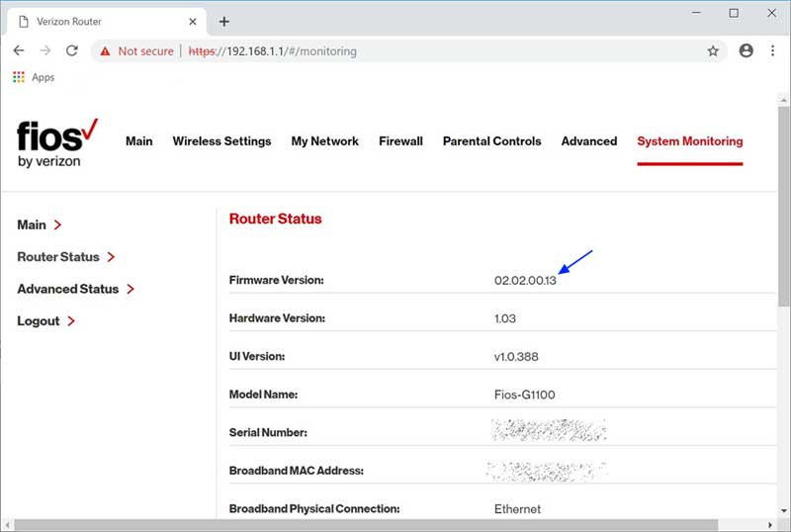
Task: Maximize the Chrome window
Action: coord(734,13)
